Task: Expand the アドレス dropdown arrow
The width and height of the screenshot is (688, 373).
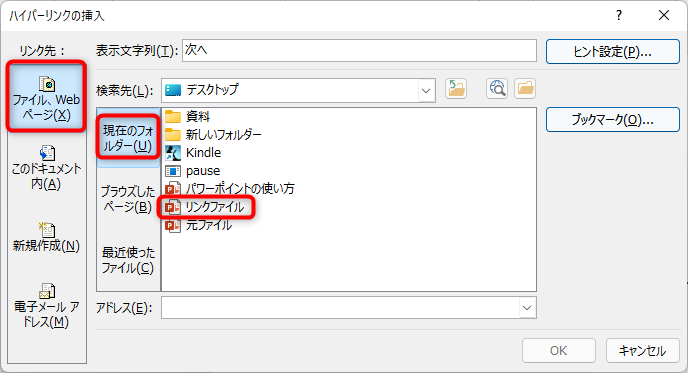Action: 527,308
